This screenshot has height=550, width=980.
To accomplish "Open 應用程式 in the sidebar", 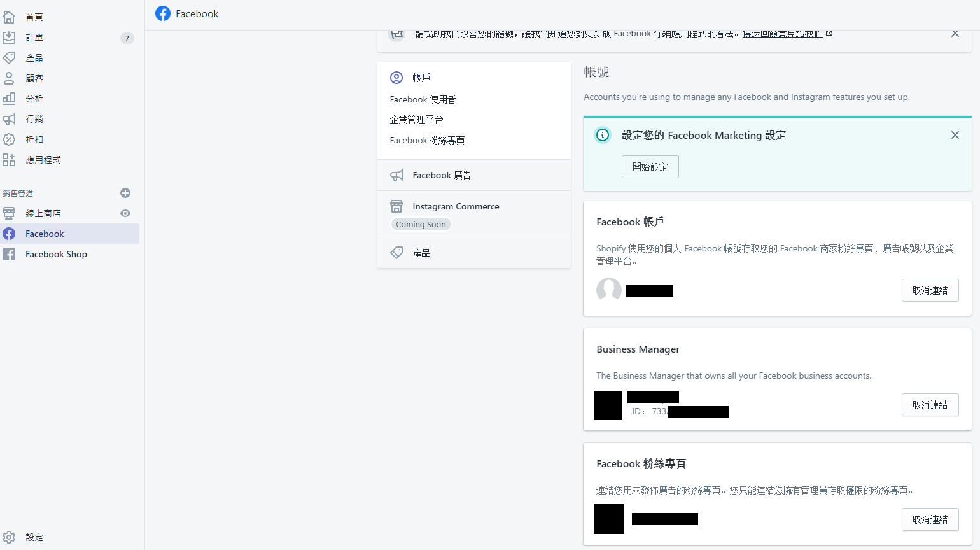I will tap(43, 160).
